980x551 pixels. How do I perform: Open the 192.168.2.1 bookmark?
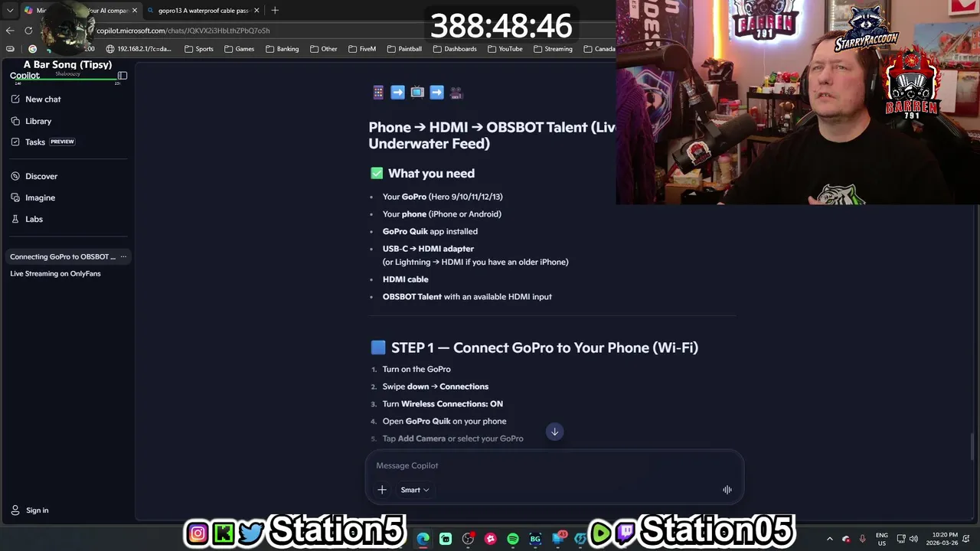pyautogui.click(x=139, y=49)
